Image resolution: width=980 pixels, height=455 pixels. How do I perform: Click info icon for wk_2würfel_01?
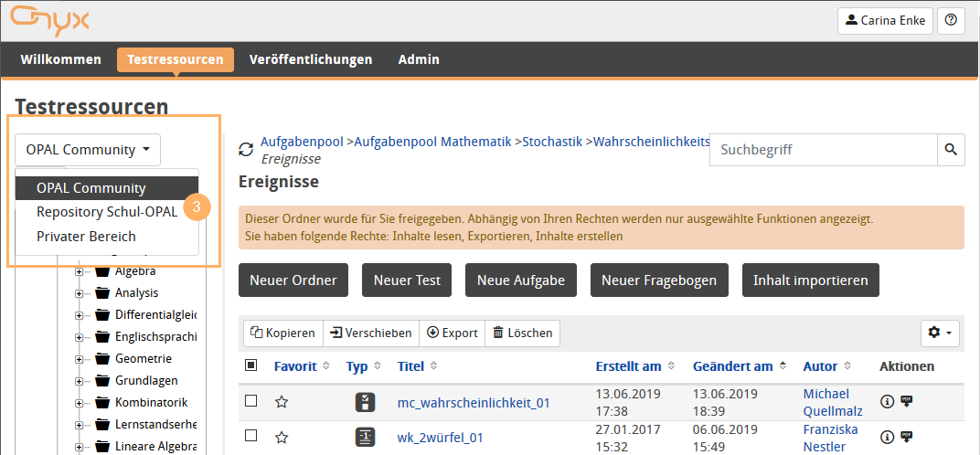coord(887,436)
